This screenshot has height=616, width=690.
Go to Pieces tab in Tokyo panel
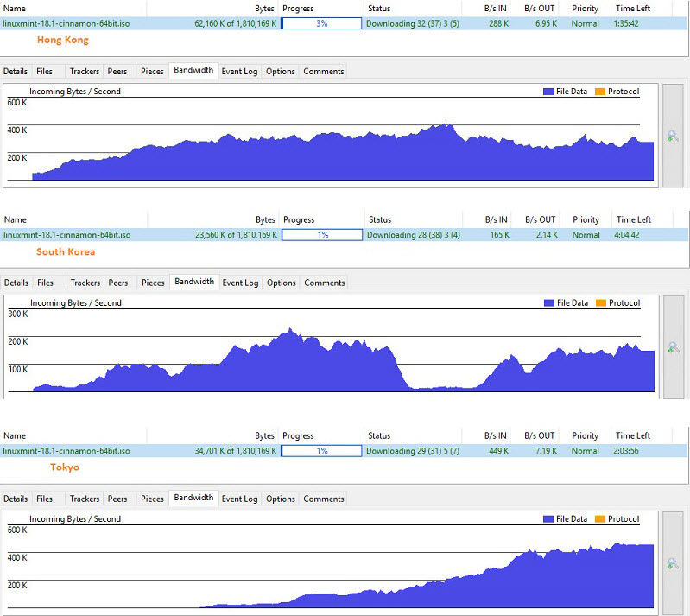[152, 499]
